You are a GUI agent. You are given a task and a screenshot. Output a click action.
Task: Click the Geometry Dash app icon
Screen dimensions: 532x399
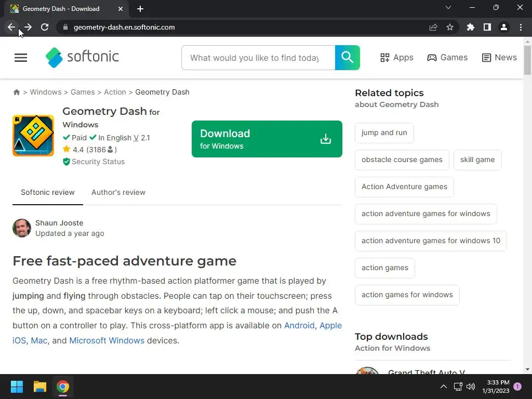33,136
